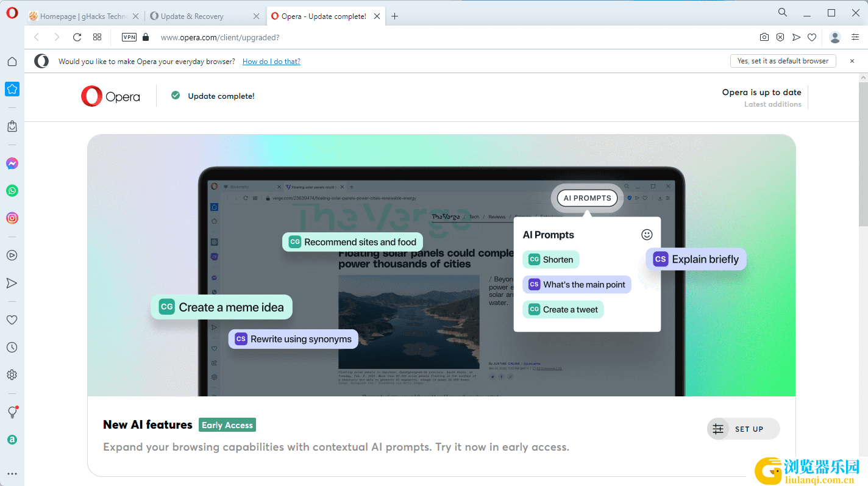The width and height of the screenshot is (868, 486).
Task: Dismiss the default browser prompt bar
Action: [x=852, y=61]
